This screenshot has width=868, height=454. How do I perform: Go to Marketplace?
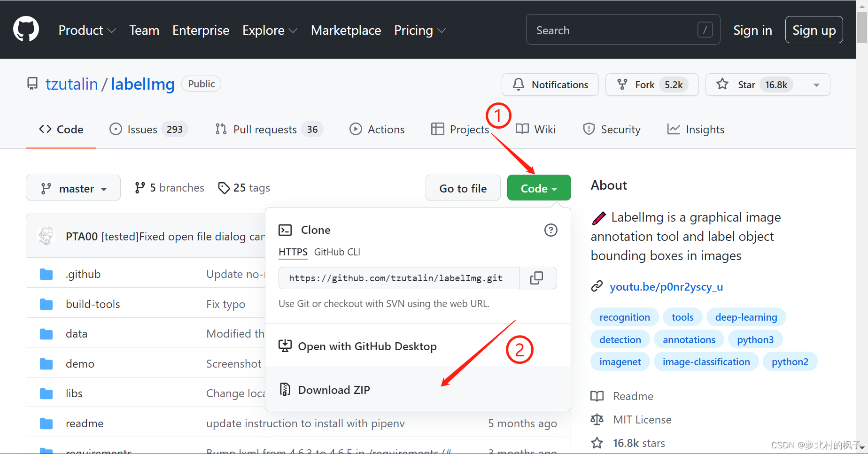coord(346,31)
